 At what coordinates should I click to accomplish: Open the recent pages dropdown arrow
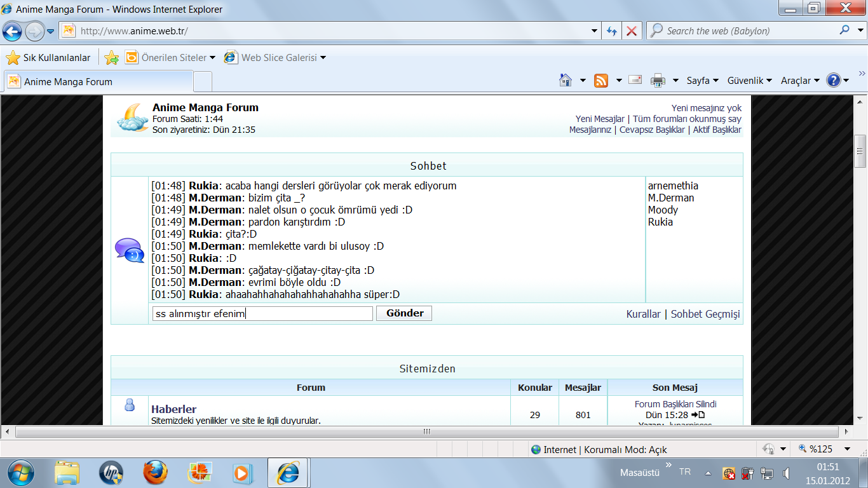click(51, 31)
